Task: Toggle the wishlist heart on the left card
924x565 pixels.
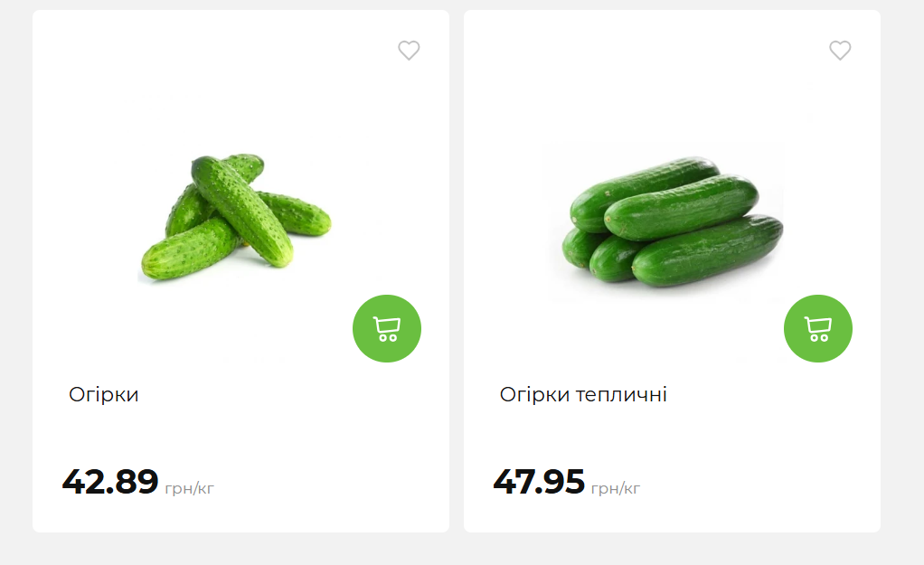Action: coord(409,51)
